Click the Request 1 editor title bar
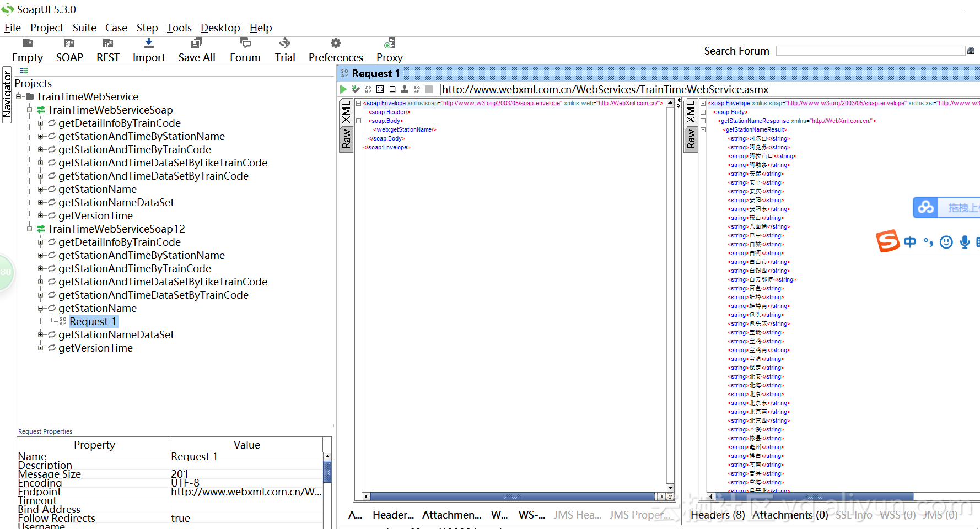980x529 pixels. tap(659, 73)
